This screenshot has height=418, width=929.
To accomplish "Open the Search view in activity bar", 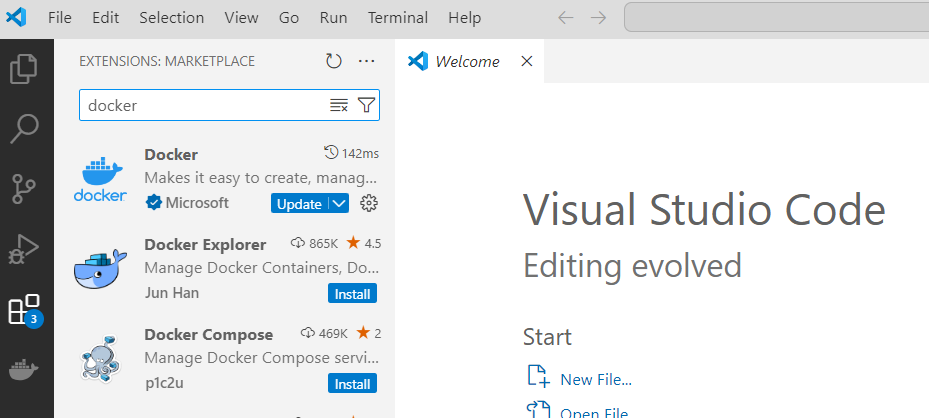I will click(24, 129).
